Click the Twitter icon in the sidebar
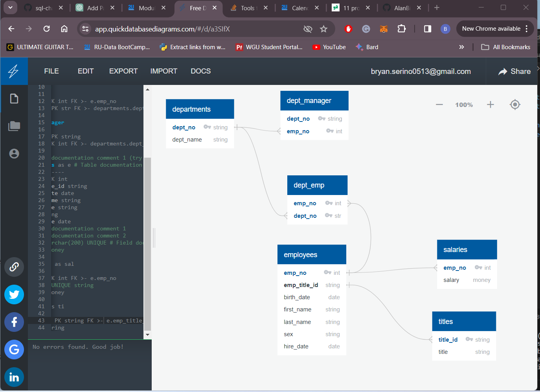The height and width of the screenshot is (392, 540). (14, 294)
